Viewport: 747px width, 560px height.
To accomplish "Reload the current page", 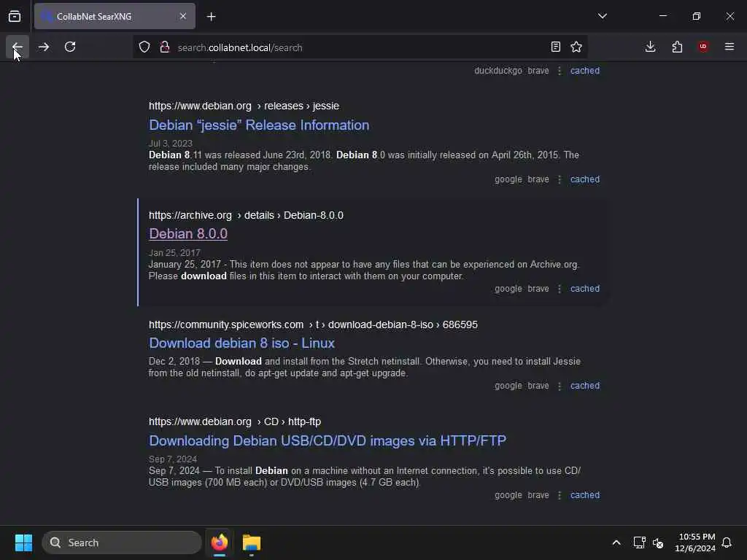I will tap(70, 47).
